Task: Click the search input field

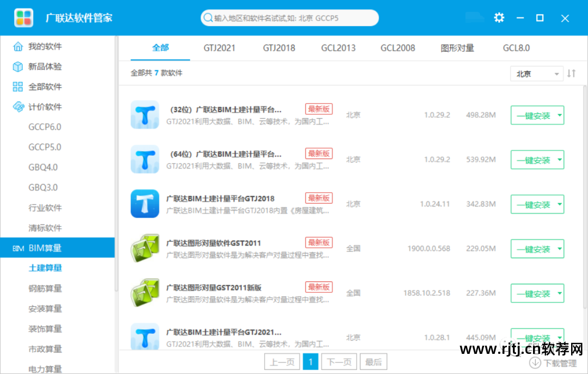Action: [x=290, y=17]
